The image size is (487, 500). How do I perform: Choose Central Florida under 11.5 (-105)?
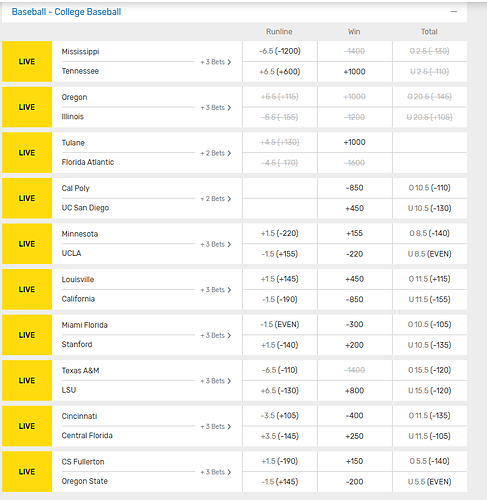[x=430, y=436]
